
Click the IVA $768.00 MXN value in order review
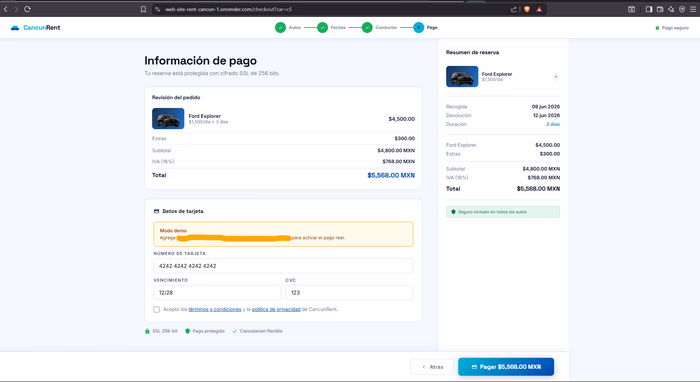point(399,162)
